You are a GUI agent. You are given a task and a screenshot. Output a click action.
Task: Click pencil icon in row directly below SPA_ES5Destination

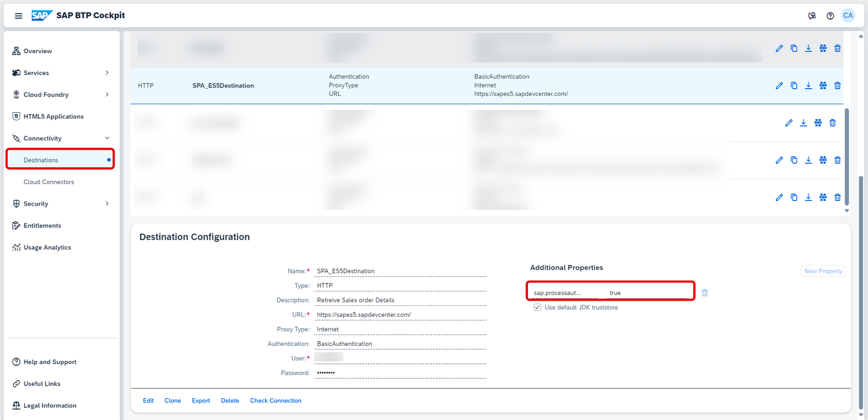pos(789,123)
